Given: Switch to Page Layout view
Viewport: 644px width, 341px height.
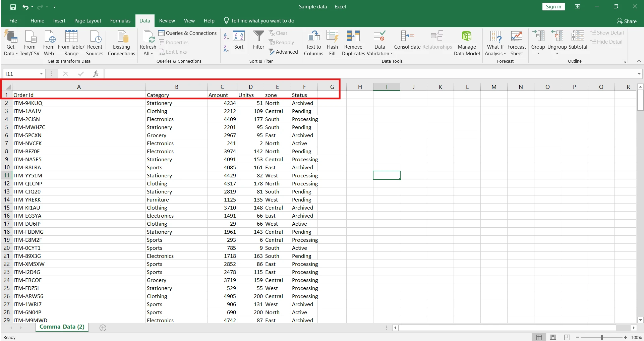Looking at the screenshot, I should click(553, 337).
